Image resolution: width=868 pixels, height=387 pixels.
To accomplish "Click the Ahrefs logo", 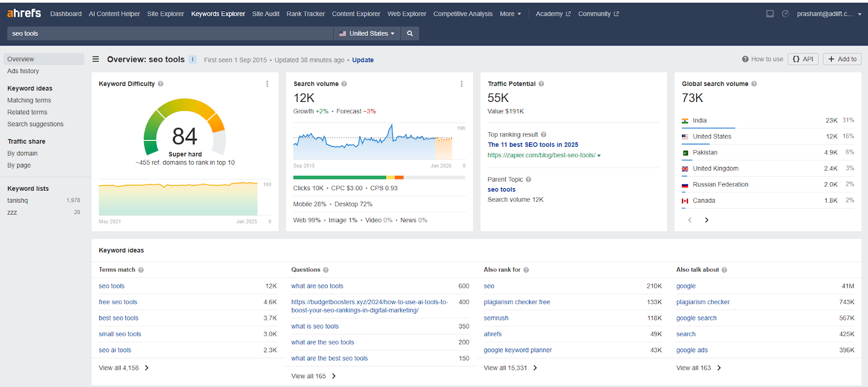I will coord(24,13).
